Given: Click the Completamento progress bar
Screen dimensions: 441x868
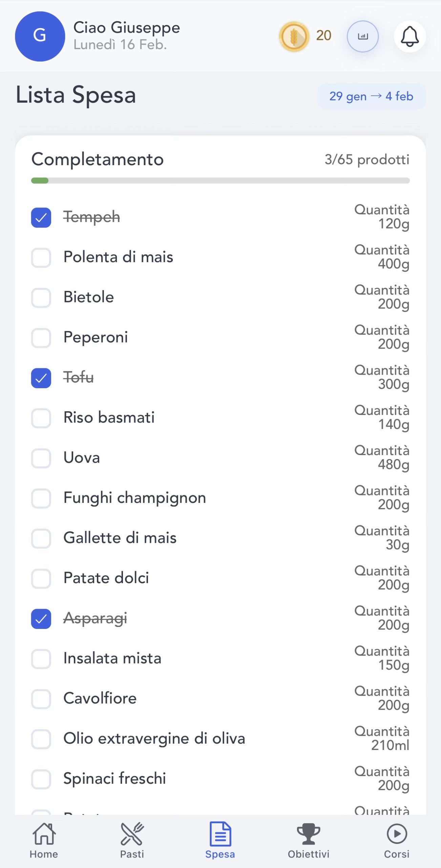Looking at the screenshot, I should (220, 181).
